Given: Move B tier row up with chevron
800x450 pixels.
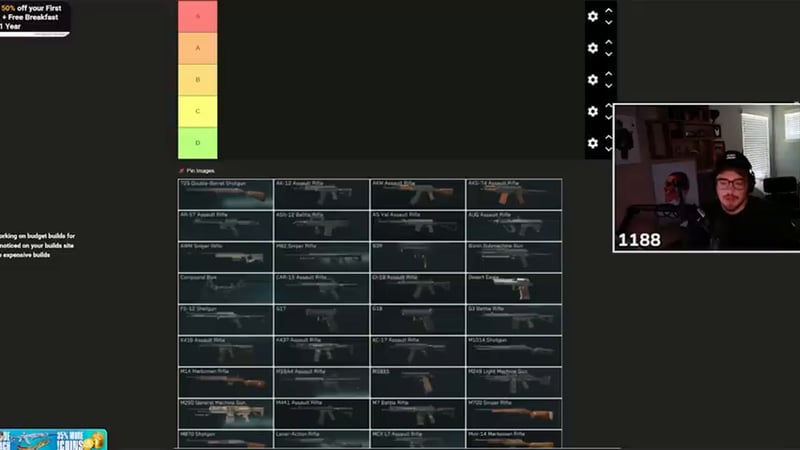Looking at the screenshot, I should point(609,73).
